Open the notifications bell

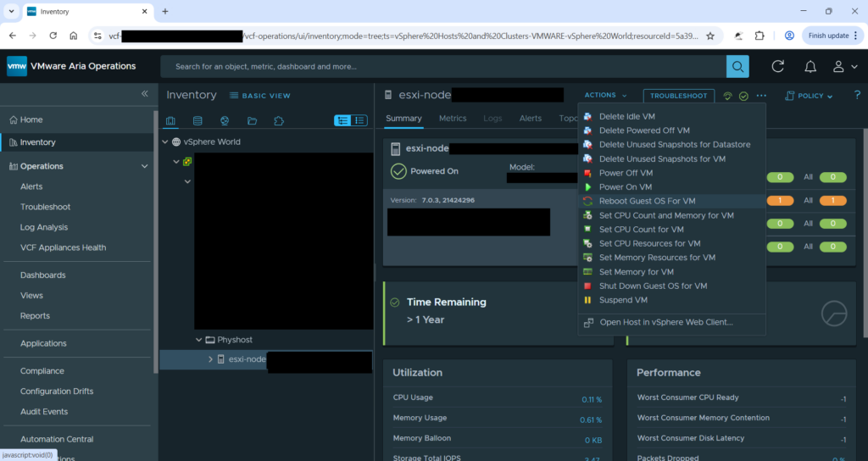pos(810,66)
